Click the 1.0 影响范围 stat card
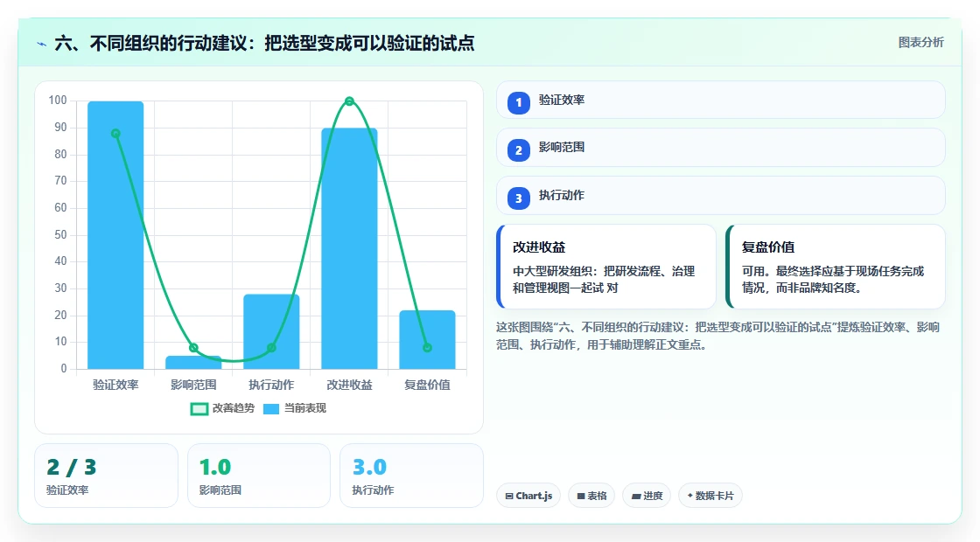 [x=259, y=476]
